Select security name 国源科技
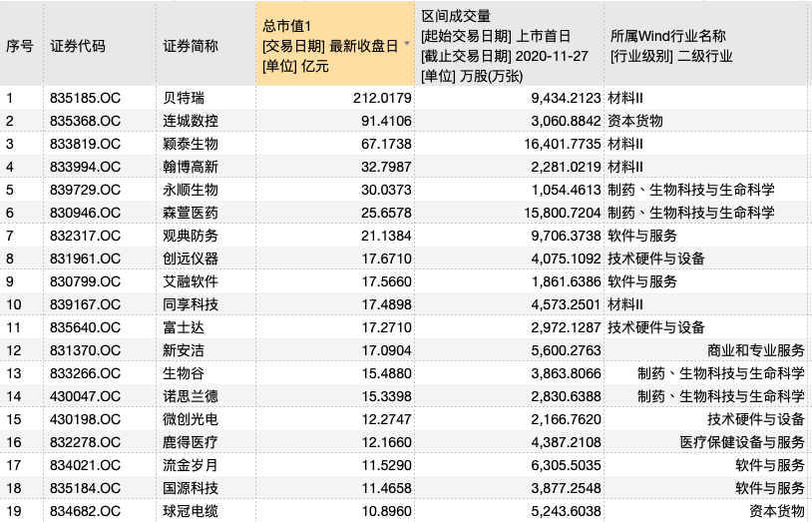Viewport: 812px width, 522px height. 191,488
